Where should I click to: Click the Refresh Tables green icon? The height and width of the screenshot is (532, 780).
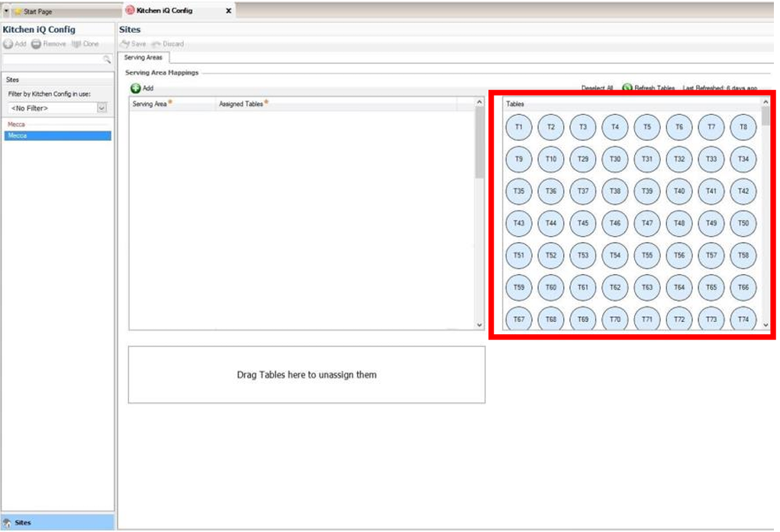627,89
